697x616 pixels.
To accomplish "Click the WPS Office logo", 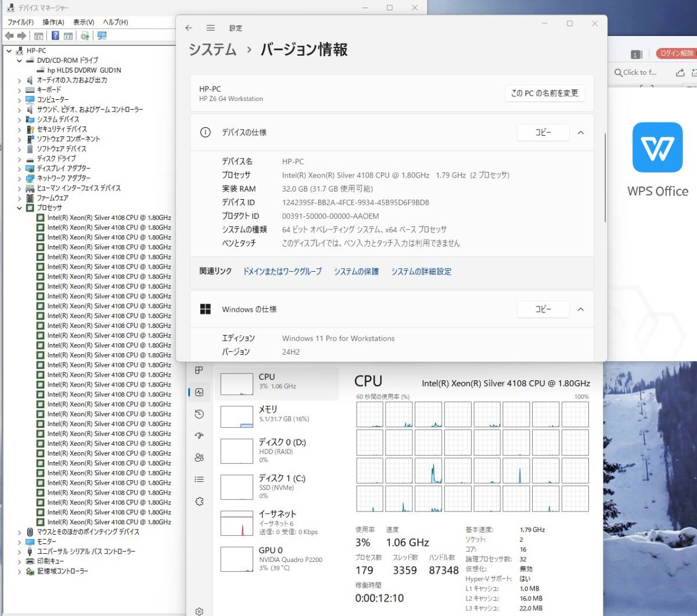I will tap(658, 147).
